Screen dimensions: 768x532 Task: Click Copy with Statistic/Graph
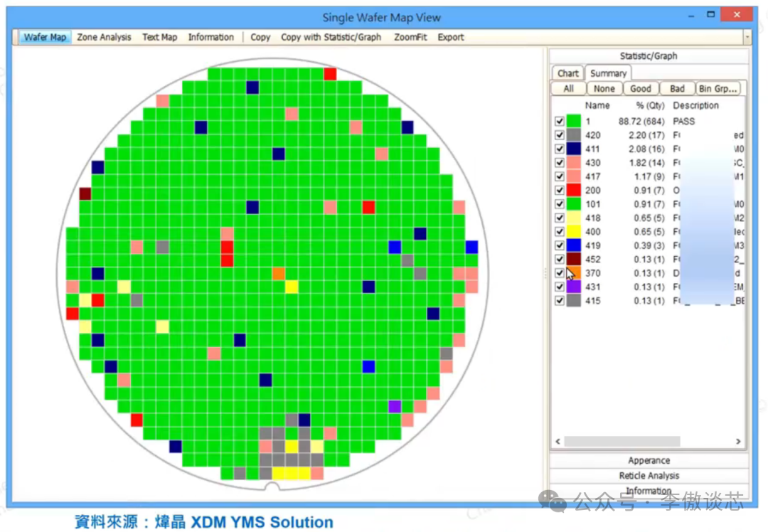(331, 37)
